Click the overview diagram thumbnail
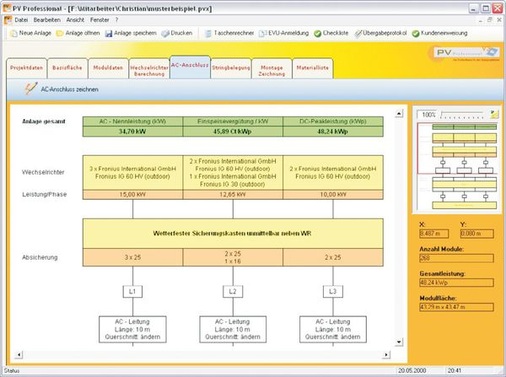The image size is (506, 377). pos(457,167)
